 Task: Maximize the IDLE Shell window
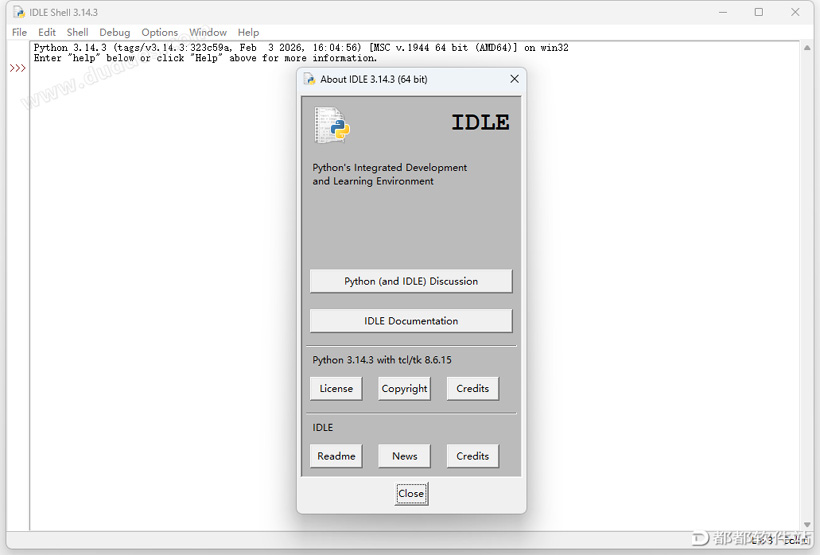759,12
